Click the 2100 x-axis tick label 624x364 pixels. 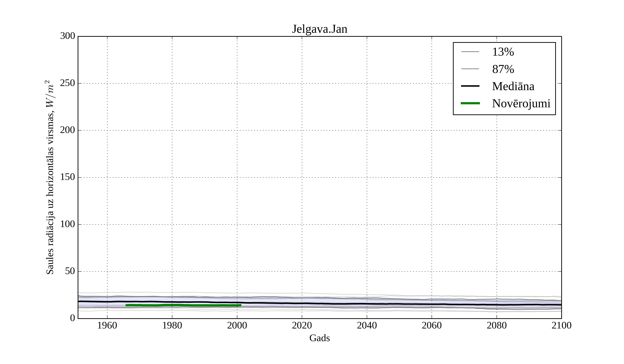pyautogui.click(x=561, y=326)
